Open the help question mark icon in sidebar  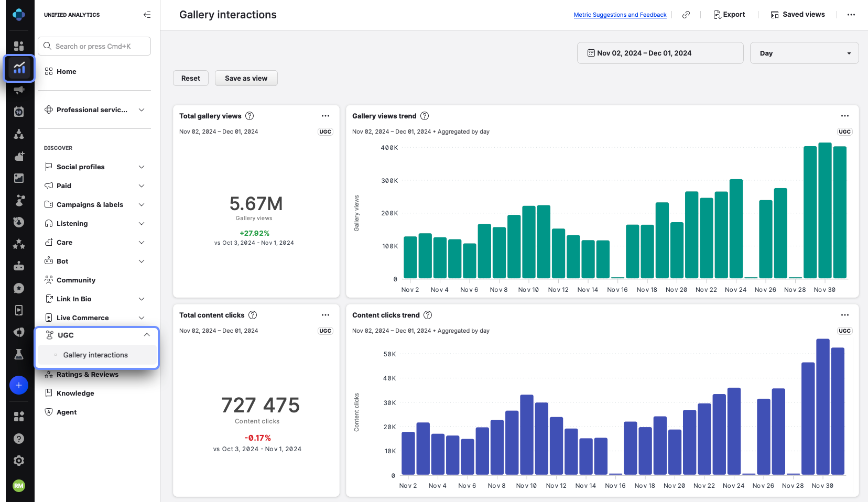(19, 439)
